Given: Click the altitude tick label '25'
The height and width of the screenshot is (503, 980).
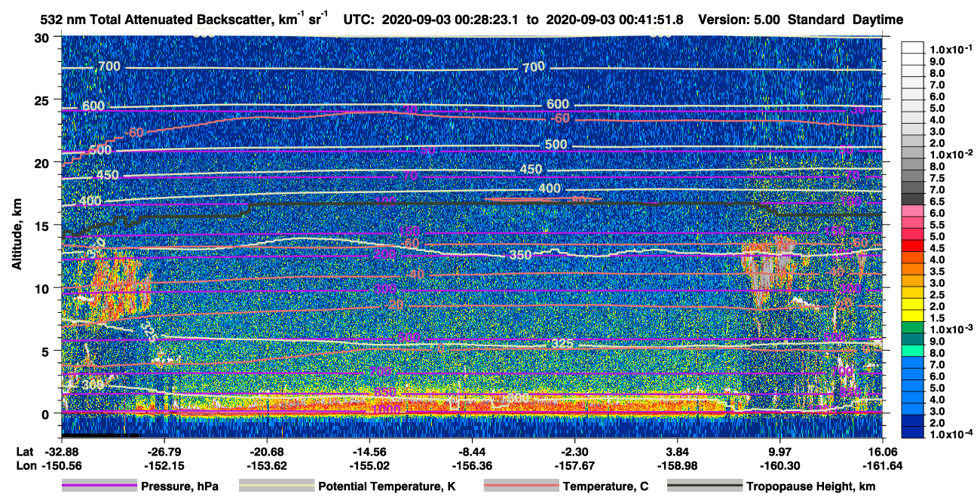Looking at the screenshot, I should coord(44,100).
